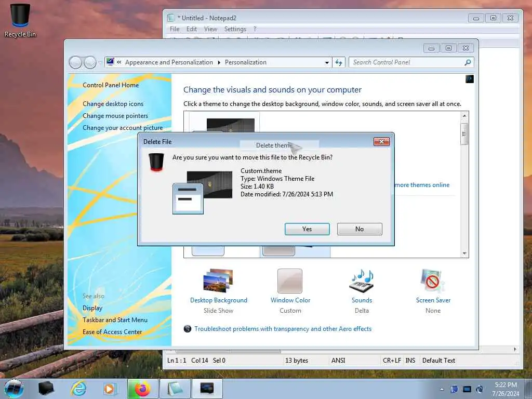Click Notepad2 title bar app icon

point(171,18)
